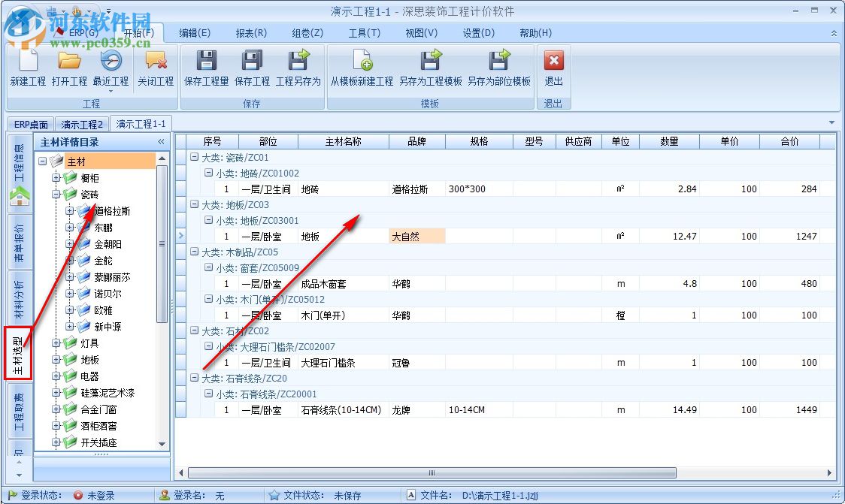Switch to the 演示工程2 tab
Image resolution: width=845 pixels, height=504 pixels.
[x=82, y=124]
